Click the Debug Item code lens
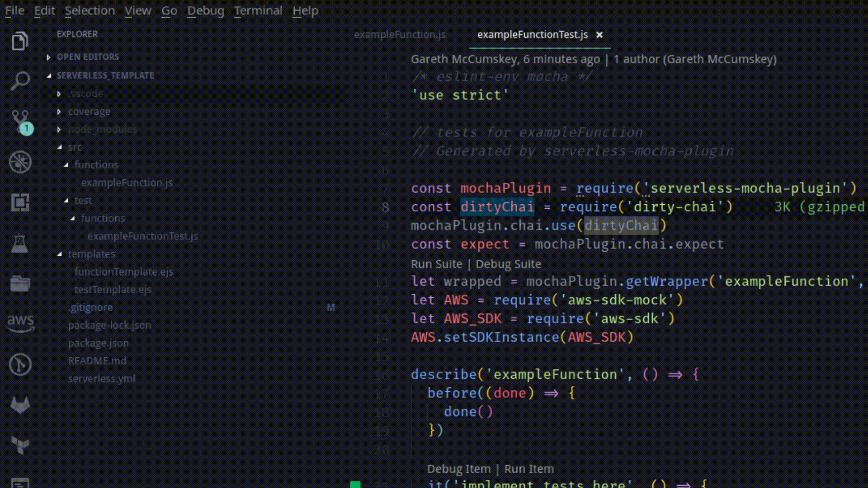The image size is (868, 488). tap(458, 469)
